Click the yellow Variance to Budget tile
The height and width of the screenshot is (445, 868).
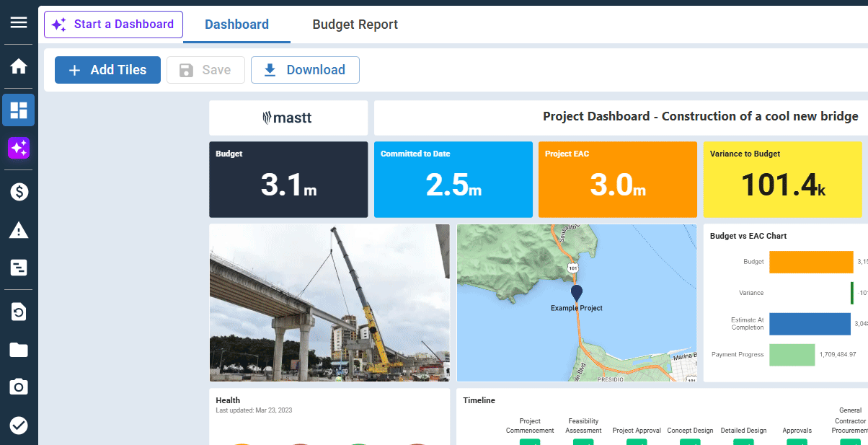click(782, 180)
